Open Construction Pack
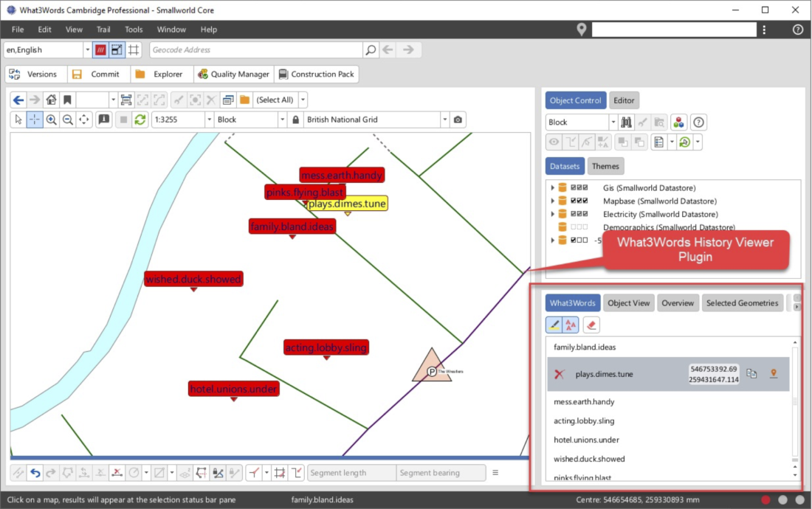Viewport: 812px width, 509px height. point(317,74)
